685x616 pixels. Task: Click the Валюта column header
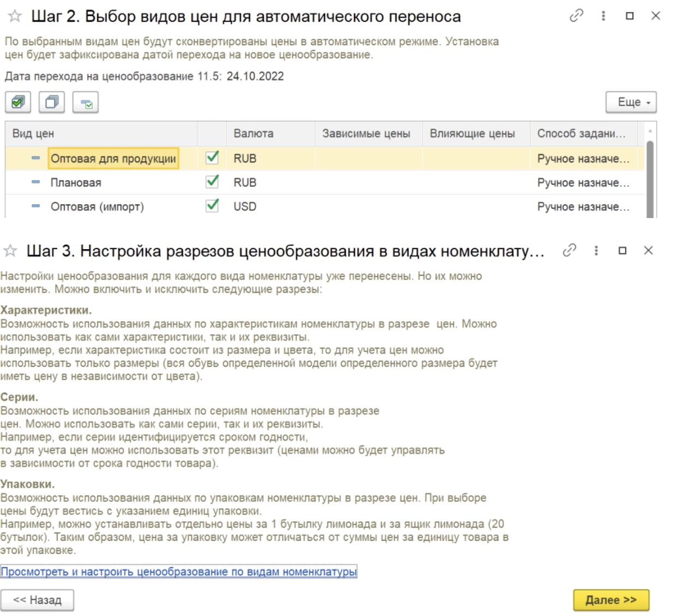(x=254, y=134)
